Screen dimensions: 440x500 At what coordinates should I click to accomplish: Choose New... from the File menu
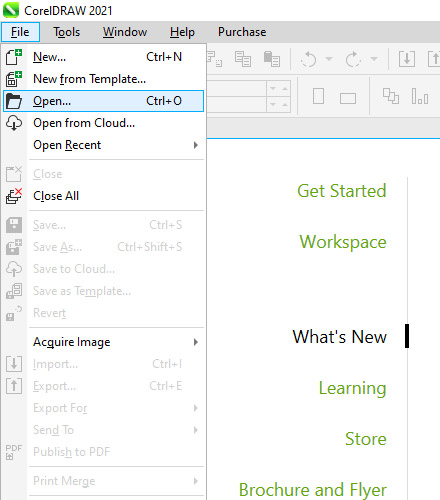(x=103, y=57)
